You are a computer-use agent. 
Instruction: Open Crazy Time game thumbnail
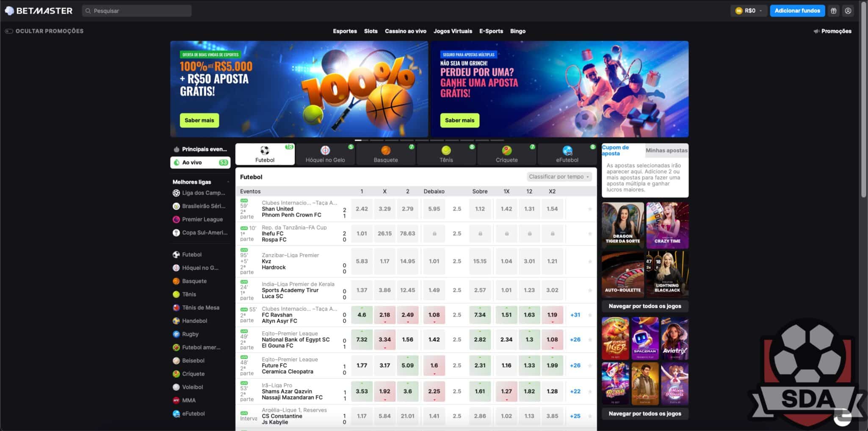pos(667,225)
